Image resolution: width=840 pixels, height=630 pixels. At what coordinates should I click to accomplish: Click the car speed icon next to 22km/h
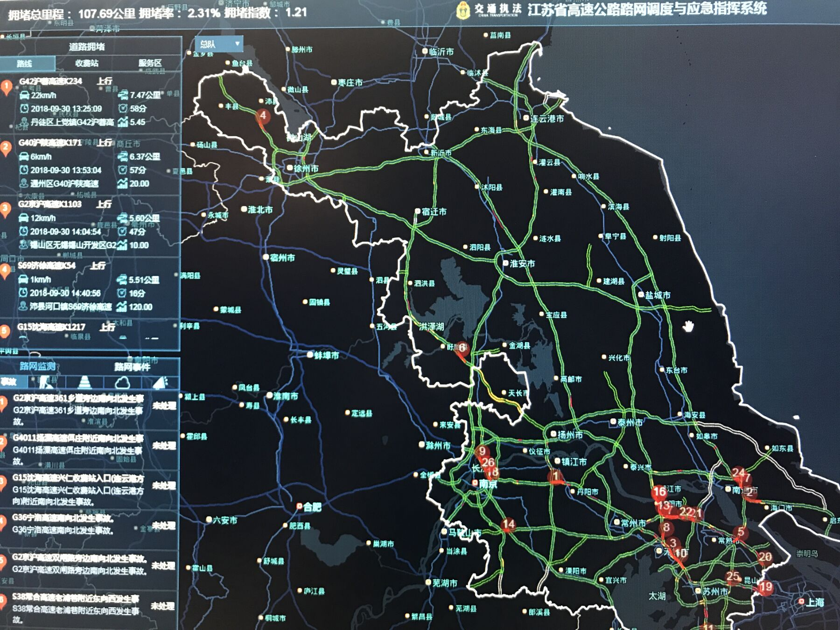(x=24, y=95)
